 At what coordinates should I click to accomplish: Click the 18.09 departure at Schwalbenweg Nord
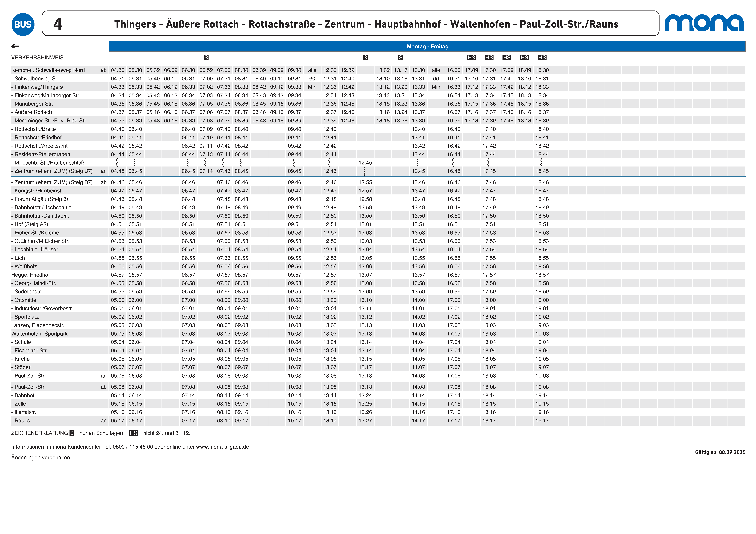coord(525,70)
